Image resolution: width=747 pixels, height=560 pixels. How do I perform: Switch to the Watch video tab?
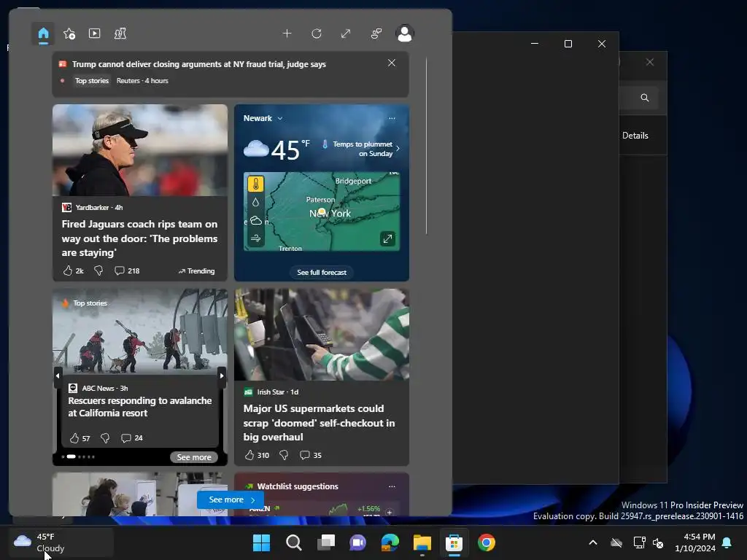tap(94, 34)
